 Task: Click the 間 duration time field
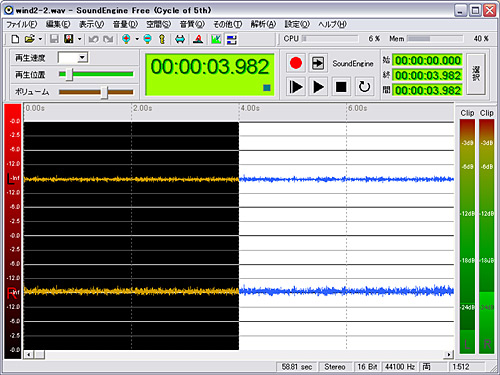[x=428, y=90]
